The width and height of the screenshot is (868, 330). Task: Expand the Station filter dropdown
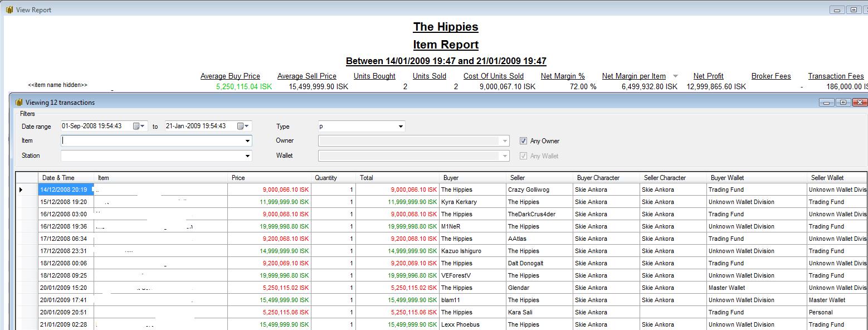coord(247,156)
